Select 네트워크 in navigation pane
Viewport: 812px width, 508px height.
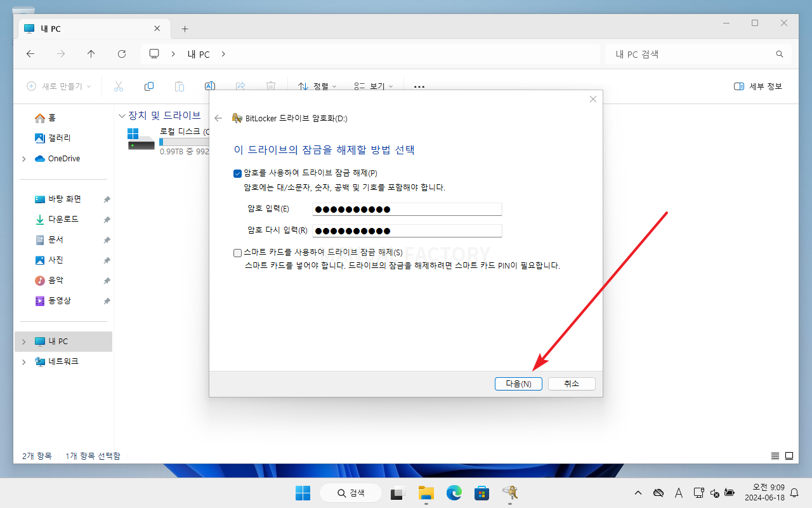pos(63,361)
